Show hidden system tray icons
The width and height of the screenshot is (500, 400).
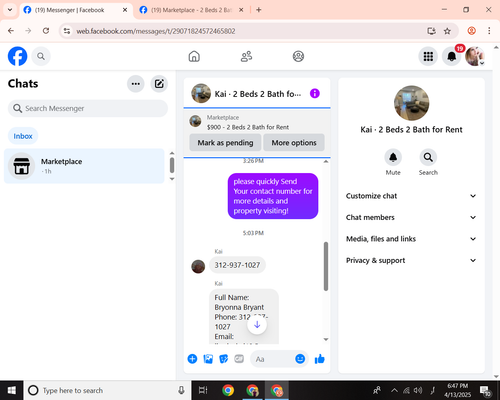394,390
